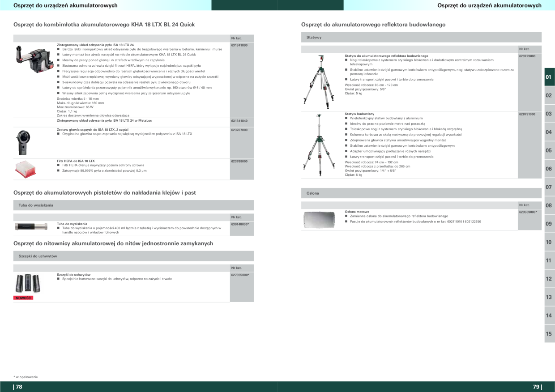Click catalog number 623767000
Screen dimensions: 555x392
pos(239,130)
